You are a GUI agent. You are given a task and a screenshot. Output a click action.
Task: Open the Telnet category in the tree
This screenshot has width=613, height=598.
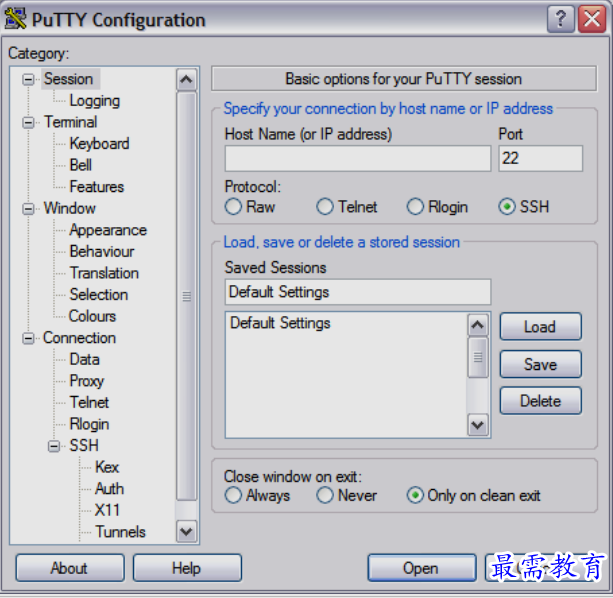point(89,403)
